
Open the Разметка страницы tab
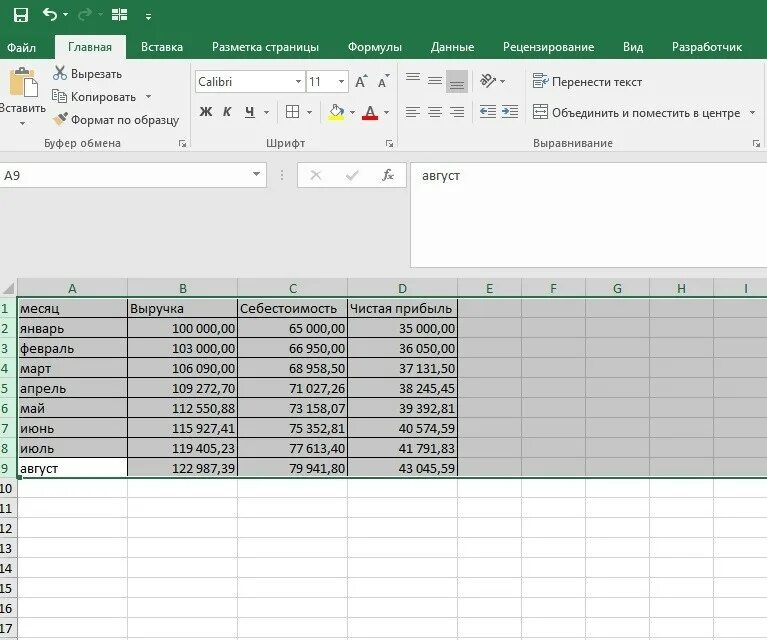point(265,47)
